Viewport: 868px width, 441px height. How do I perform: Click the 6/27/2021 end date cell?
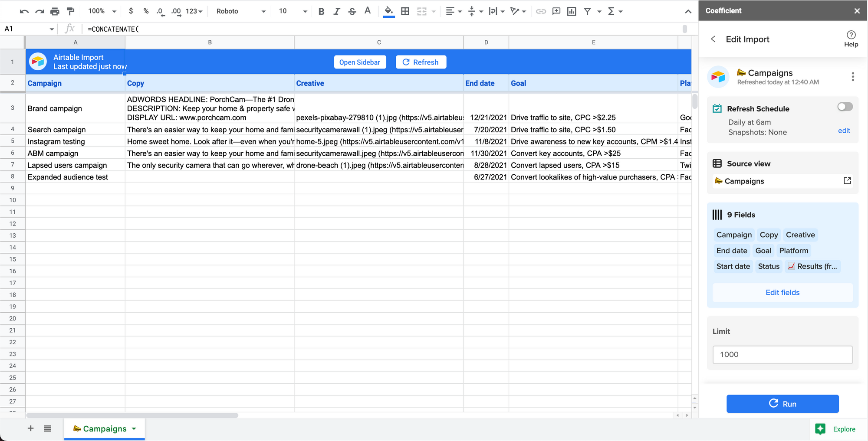tap(486, 177)
